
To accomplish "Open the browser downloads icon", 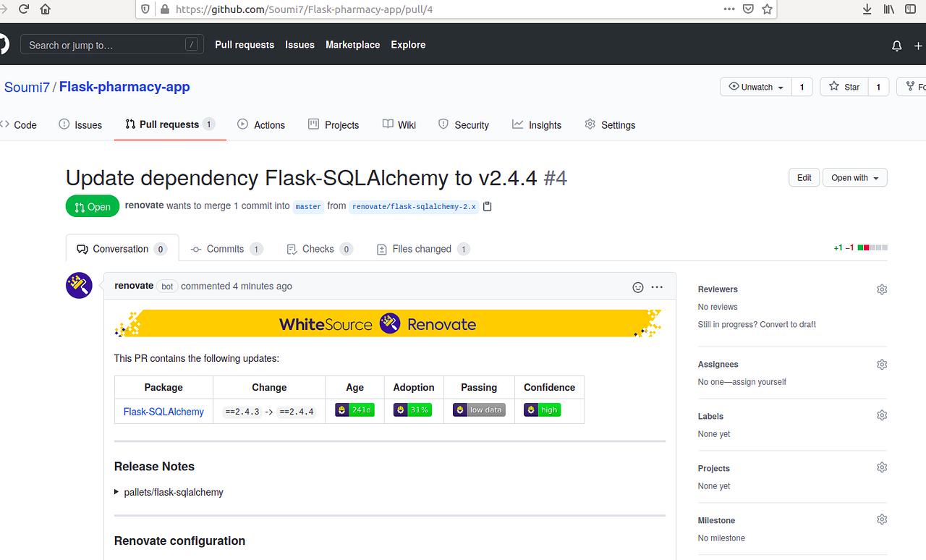I will tap(867, 9).
